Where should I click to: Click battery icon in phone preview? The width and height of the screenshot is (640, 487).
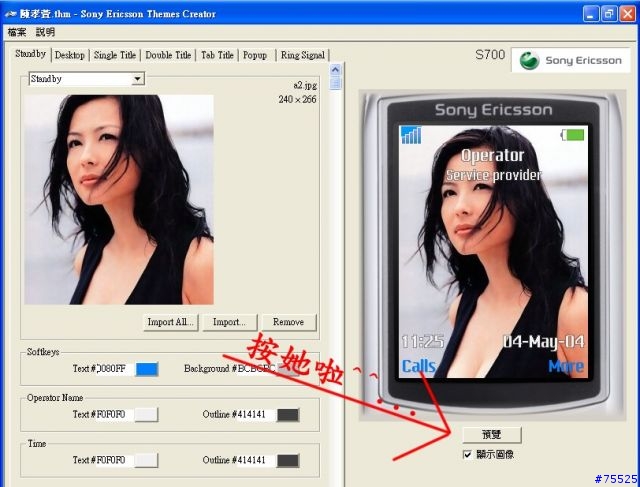tap(573, 134)
